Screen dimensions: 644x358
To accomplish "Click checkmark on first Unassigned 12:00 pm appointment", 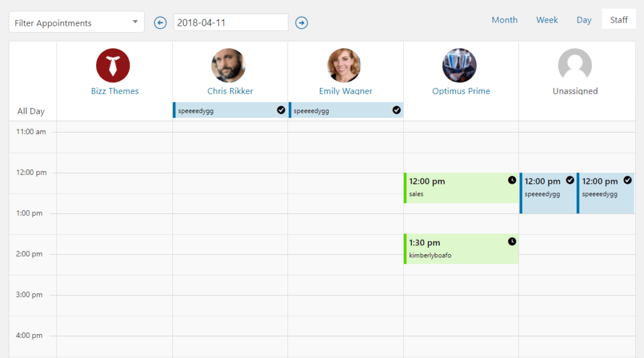I will 570,180.
